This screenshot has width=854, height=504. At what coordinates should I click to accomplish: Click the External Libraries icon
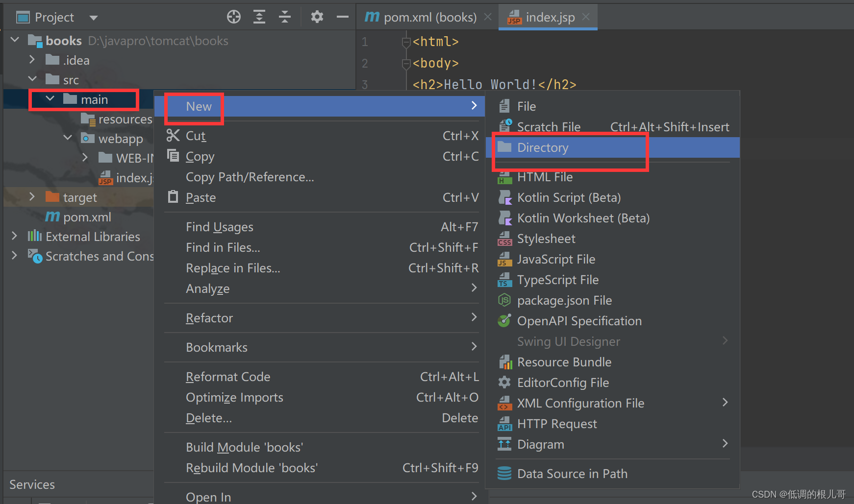point(34,237)
